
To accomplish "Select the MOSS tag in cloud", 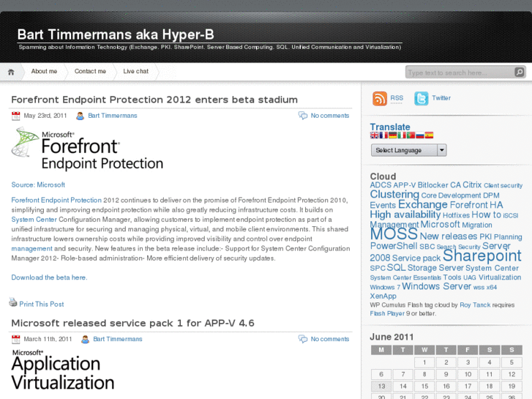I will (394, 234).
